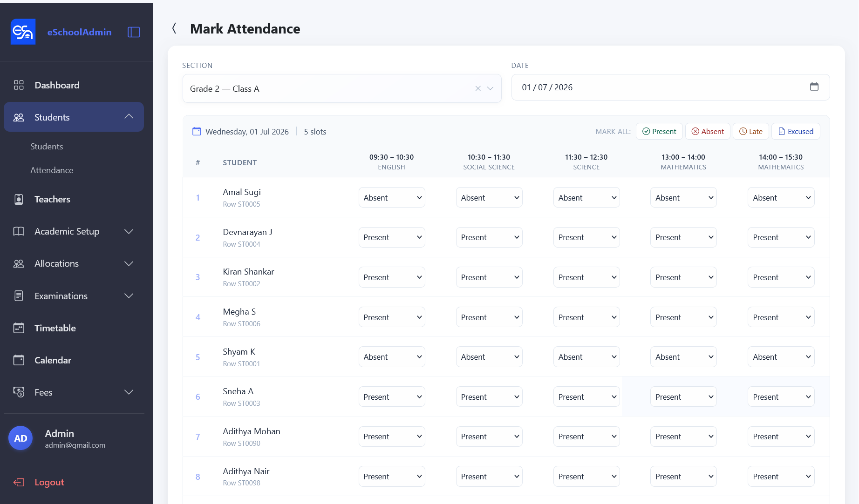The image size is (859, 504).
Task: Click student name Amal Sugi
Action: (x=242, y=192)
